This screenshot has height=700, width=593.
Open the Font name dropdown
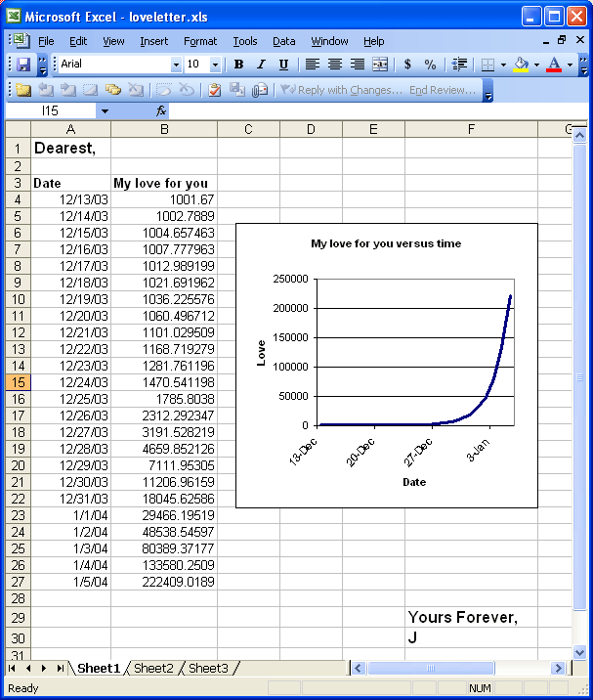pos(176,65)
